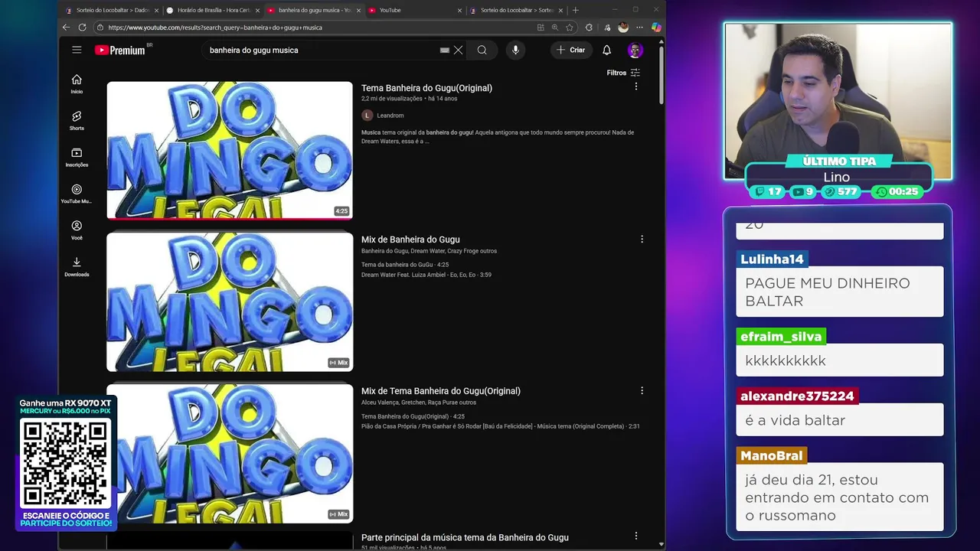Click alexandre375224 username in chat
The image size is (980, 551).
[x=797, y=396]
